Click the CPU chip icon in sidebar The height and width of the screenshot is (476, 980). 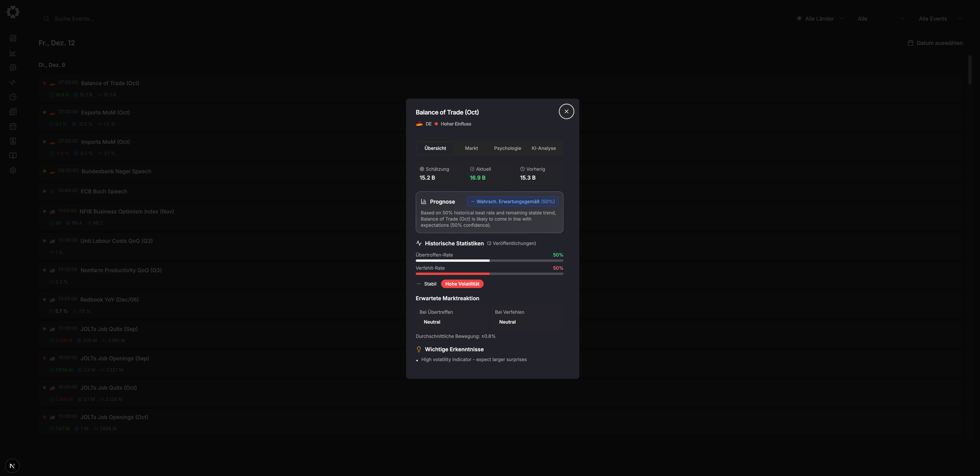point(13,68)
